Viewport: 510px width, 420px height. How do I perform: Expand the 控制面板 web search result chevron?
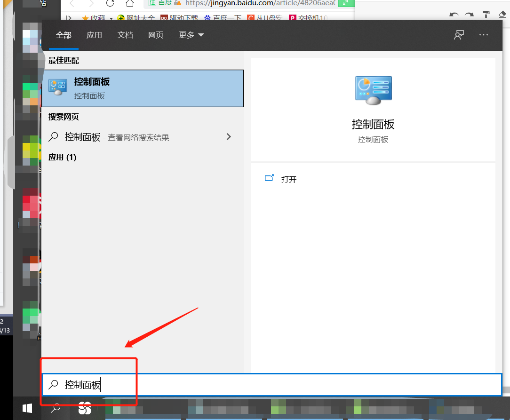(x=229, y=137)
